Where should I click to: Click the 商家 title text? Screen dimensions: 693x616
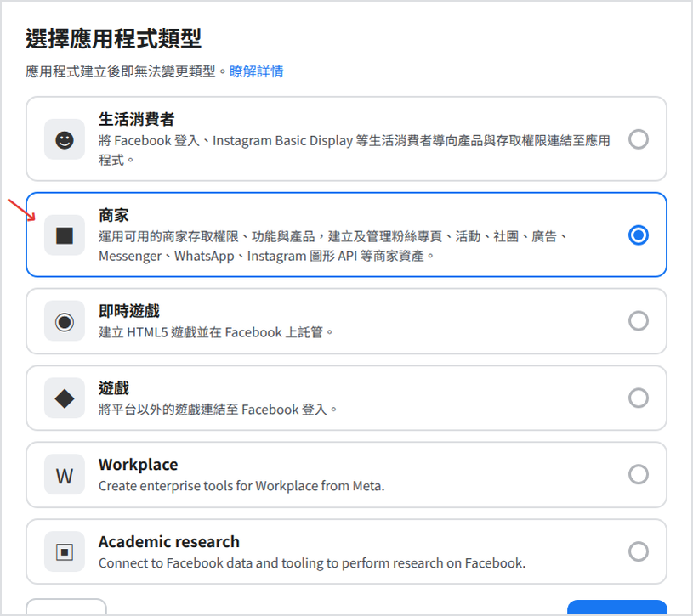pos(114,215)
